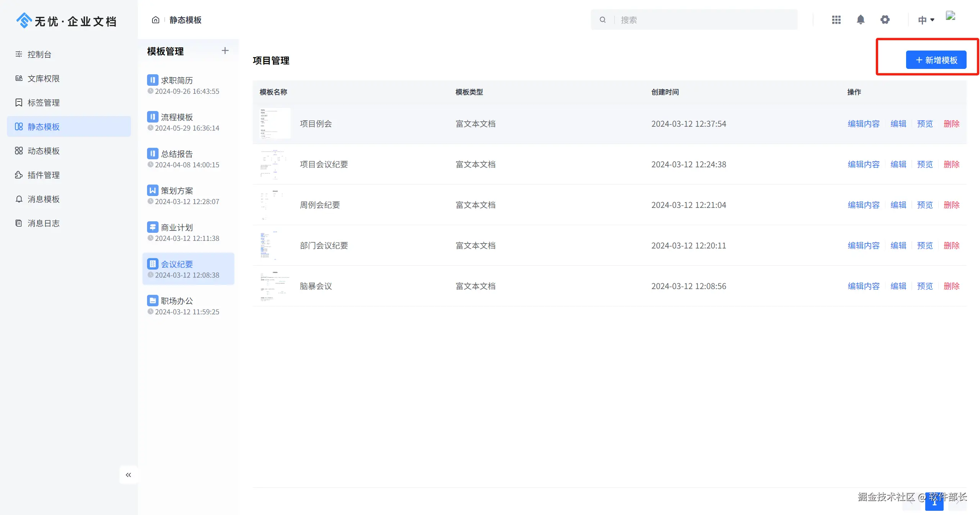Open 插件管理 in sidebar menu
The image size is (980, 515).
click(44, 175)
